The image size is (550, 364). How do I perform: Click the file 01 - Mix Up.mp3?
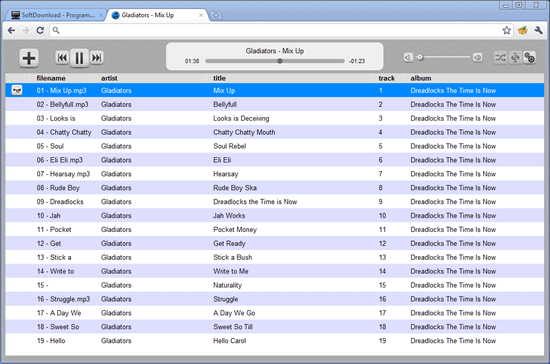pyautogui.click(x=61, y=90)
